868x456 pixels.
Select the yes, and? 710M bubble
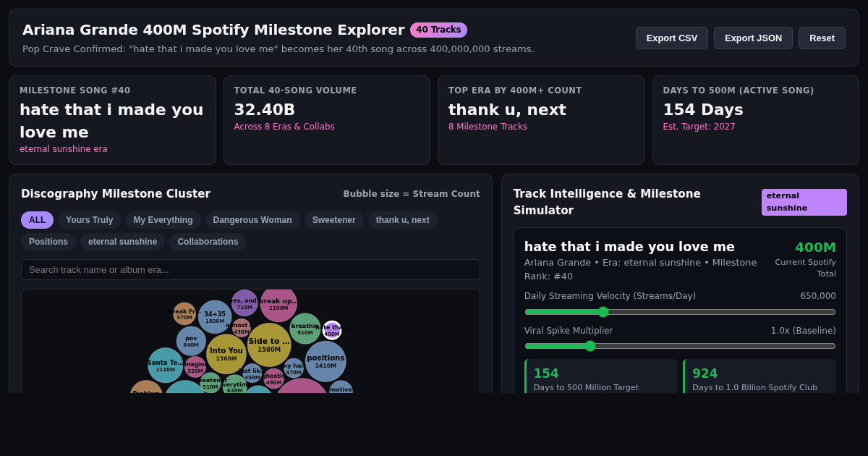tap(244, 303)
